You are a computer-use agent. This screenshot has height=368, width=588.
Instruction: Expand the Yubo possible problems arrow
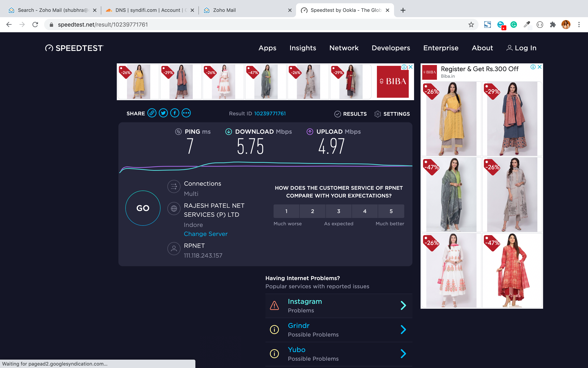point(403,354)
